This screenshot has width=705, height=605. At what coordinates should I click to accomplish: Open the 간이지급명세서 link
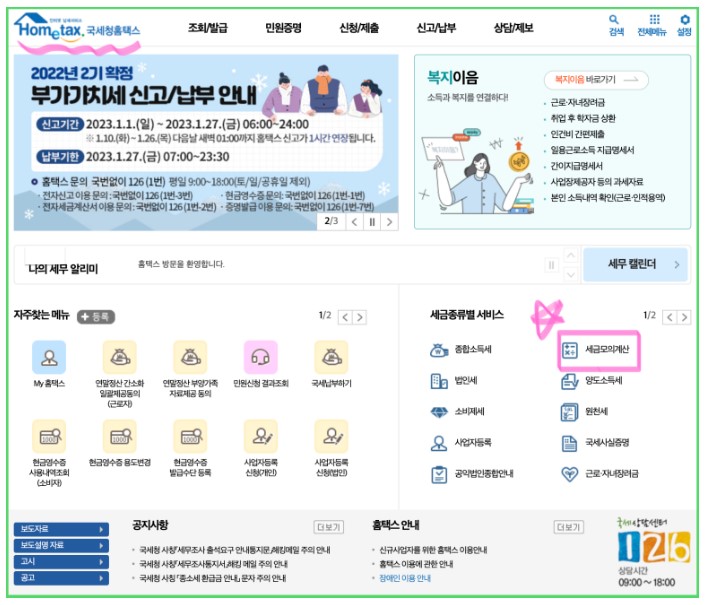[x=576, y=166]
